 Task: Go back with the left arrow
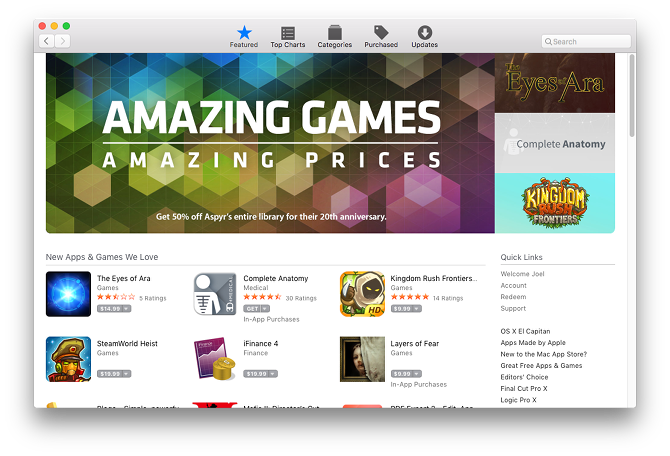coord(47,41)
